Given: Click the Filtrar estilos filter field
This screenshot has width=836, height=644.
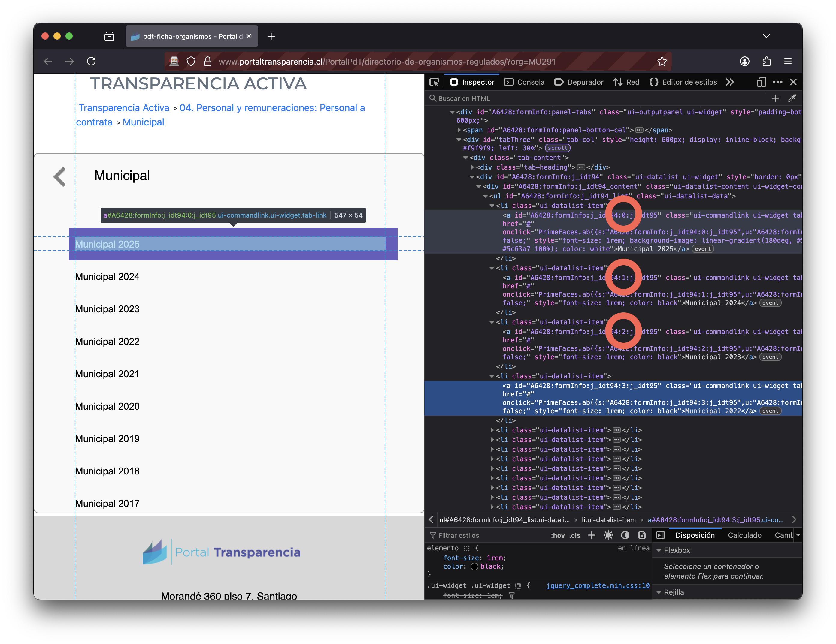Looking at the screenshot, I should [x=486, y=535].
